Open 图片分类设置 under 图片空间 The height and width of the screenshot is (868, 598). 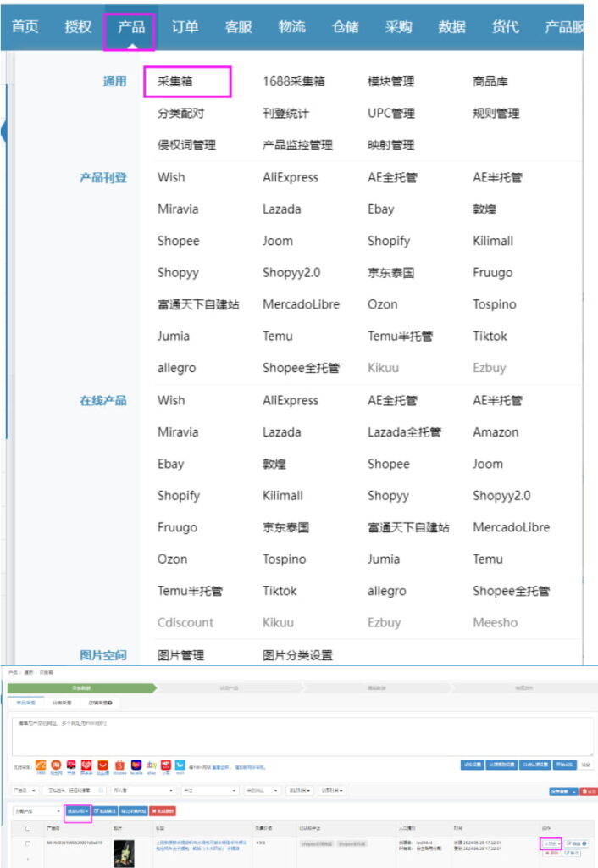pyautogui.click(x=297, y=655)
